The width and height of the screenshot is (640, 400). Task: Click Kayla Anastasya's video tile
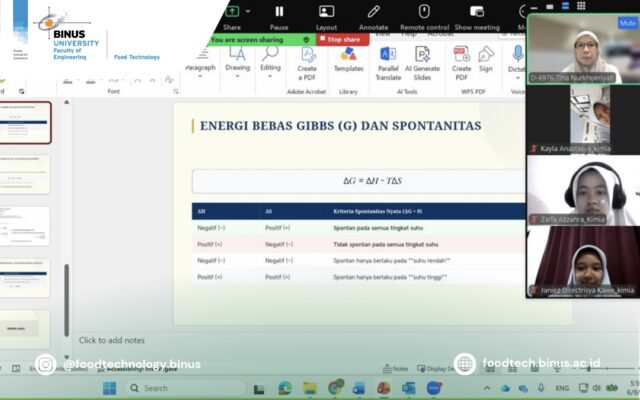pyautogui.click(x=584, y=120)
